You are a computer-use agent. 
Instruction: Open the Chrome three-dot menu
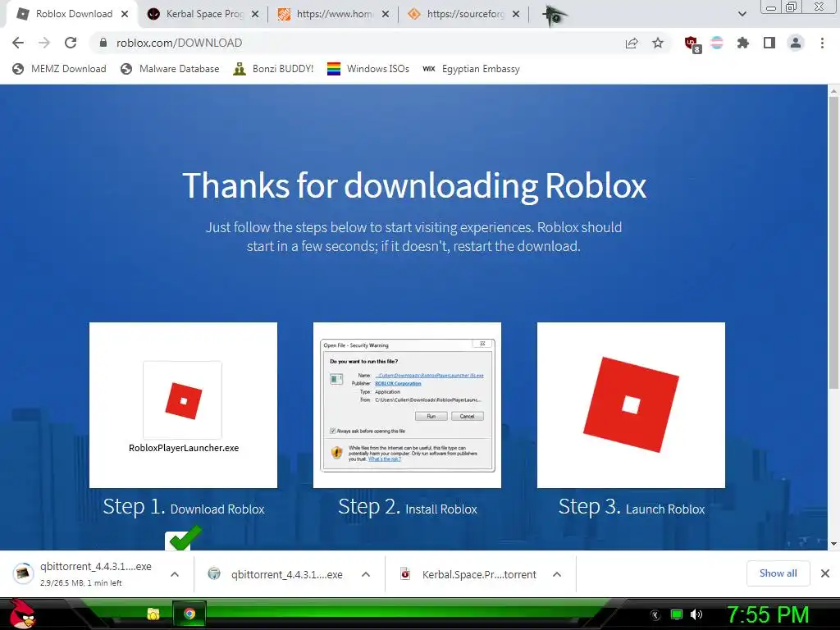822,43
